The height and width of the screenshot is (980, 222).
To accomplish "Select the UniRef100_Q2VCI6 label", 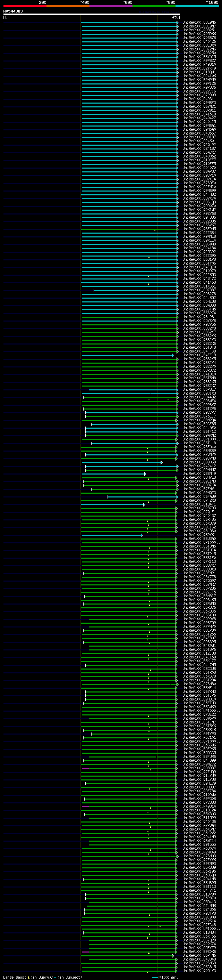I will [199, 91].
